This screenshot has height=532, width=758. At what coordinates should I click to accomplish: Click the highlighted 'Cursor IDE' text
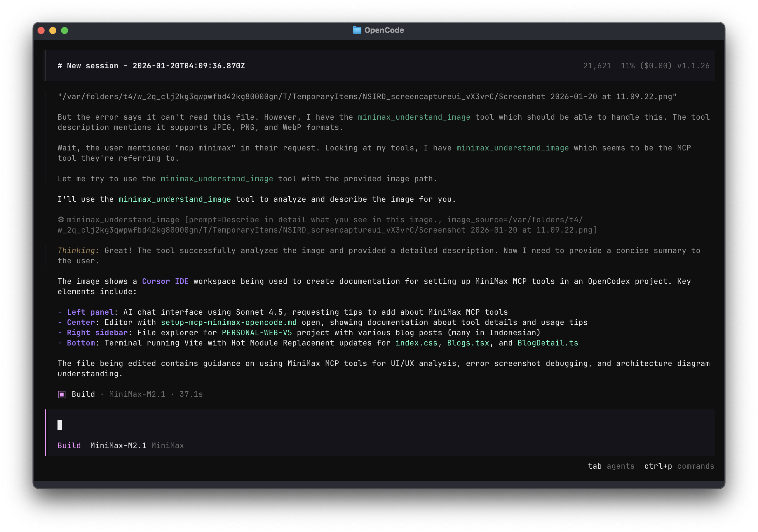click(x=165, y=281)
